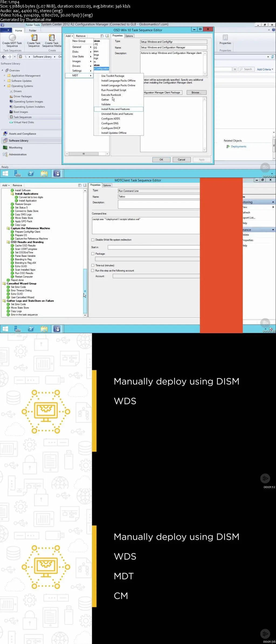The image size is (276, 644).
Task: Go back with the navigation back arrow
Action: (x=4, y=57)
